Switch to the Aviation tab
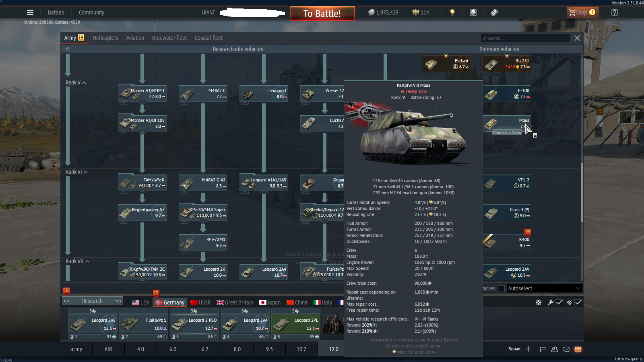This screenshot has height=362, width=644. pyautogui.click(x=135, y=38)
